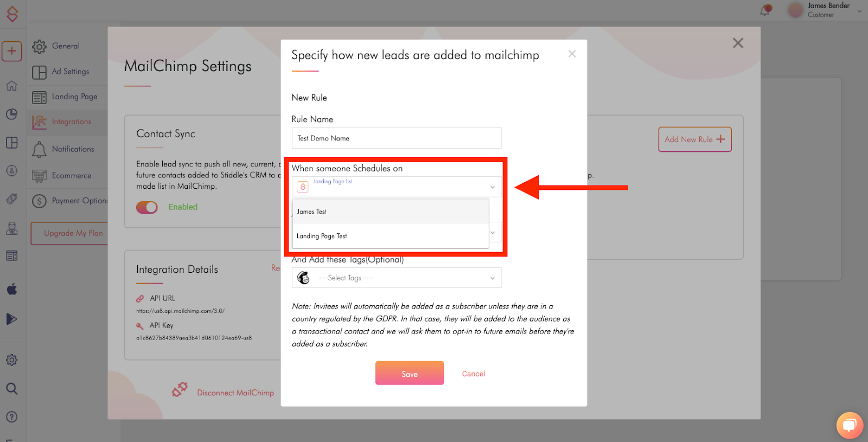The image size is (868, 442).
Task: Click the API key value text
Action: pyautogui.click(x=194, y=338)
